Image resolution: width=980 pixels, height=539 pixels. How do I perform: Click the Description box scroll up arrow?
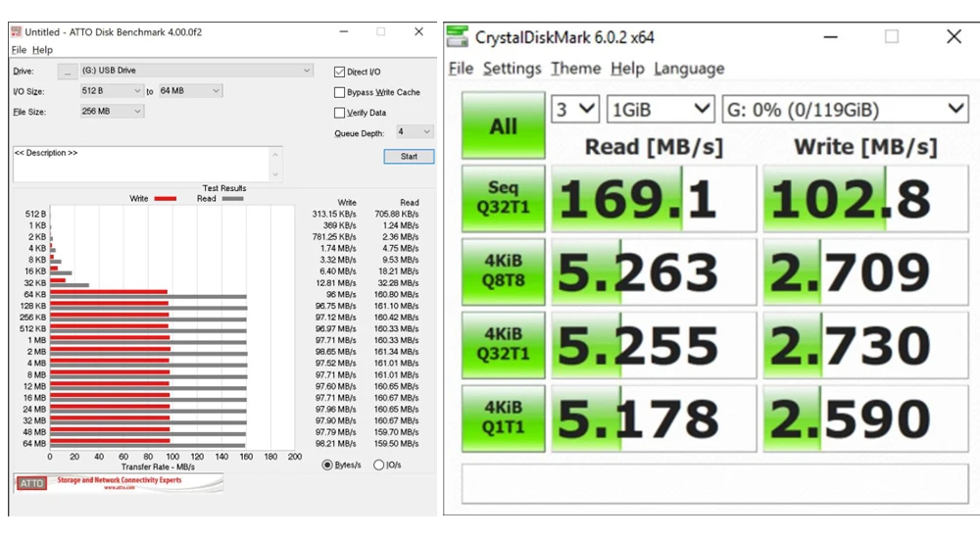click(x=275, y=154)
